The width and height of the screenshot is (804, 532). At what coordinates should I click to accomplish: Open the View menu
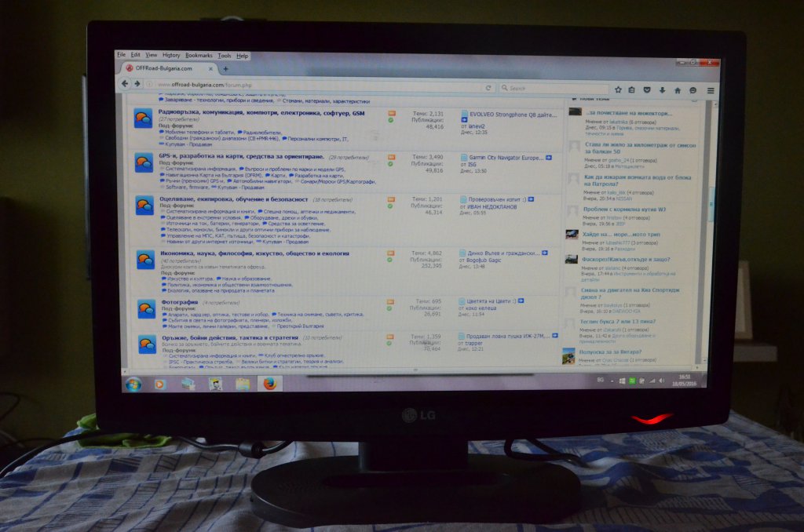(x=152, y=55)
